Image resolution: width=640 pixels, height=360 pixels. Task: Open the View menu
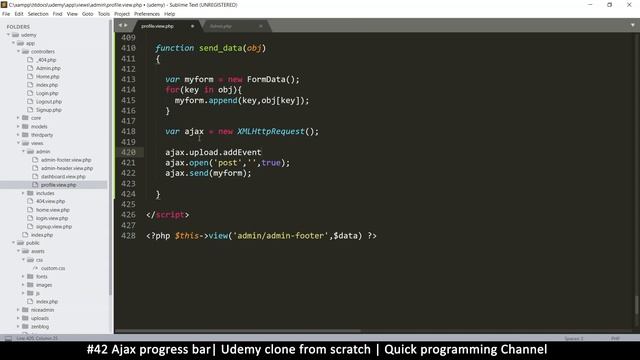(x=72, y=14)
